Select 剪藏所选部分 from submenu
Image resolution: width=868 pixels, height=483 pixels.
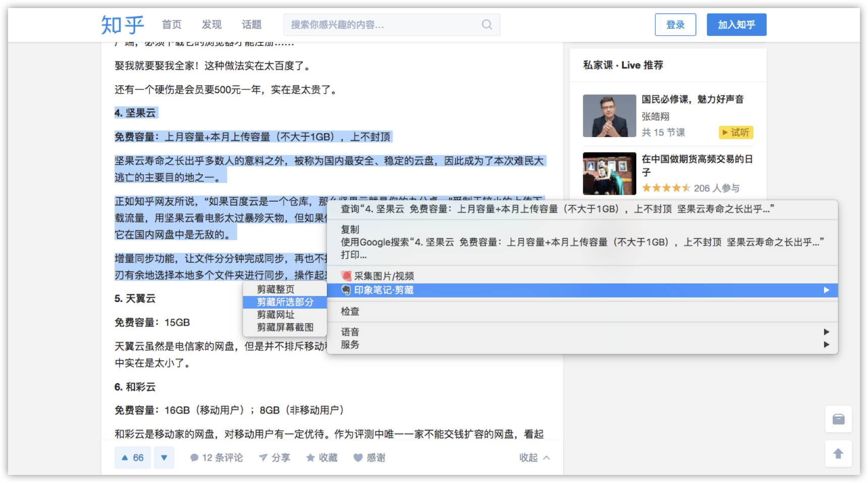click(x=285, y=301)
